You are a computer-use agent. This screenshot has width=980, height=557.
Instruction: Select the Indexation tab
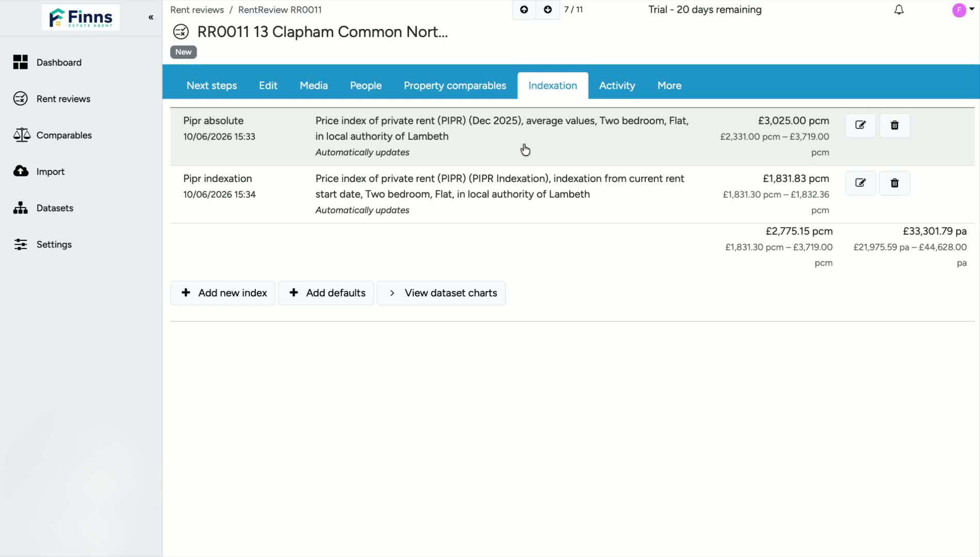pyautogui.click(x=552, y=86)
